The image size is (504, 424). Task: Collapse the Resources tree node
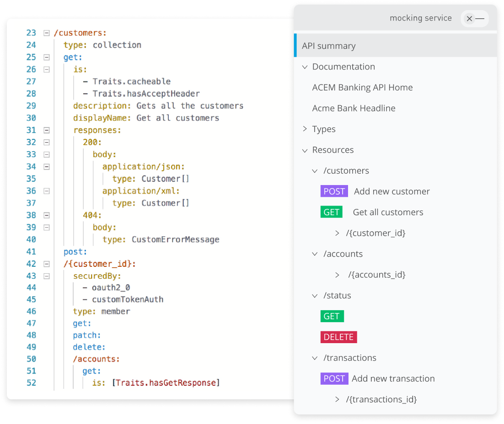[x=305, y=150]
